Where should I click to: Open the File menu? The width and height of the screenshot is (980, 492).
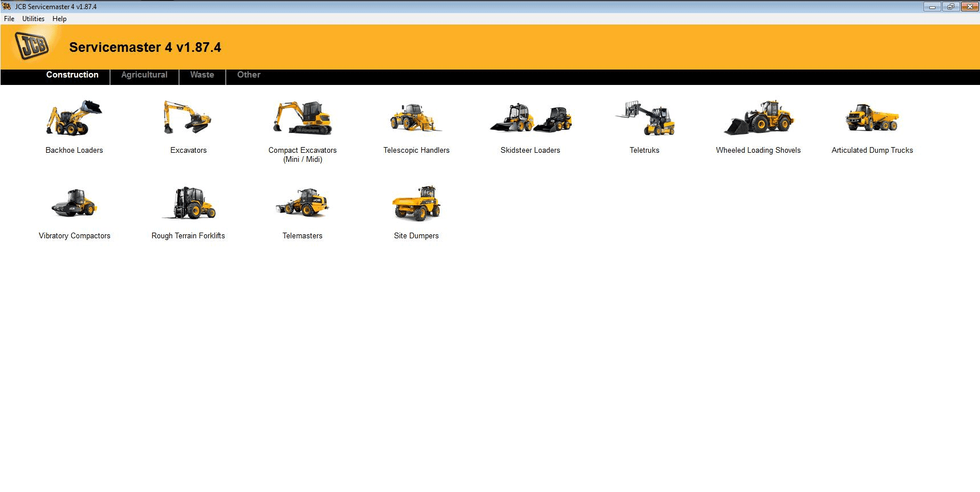(x=9, y=19)
